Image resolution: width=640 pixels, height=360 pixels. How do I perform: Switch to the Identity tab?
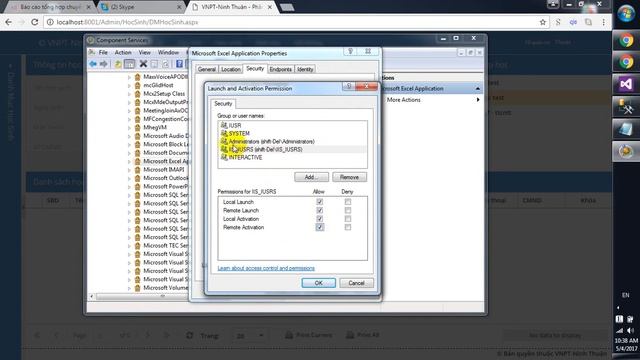[x=305, y=69]
